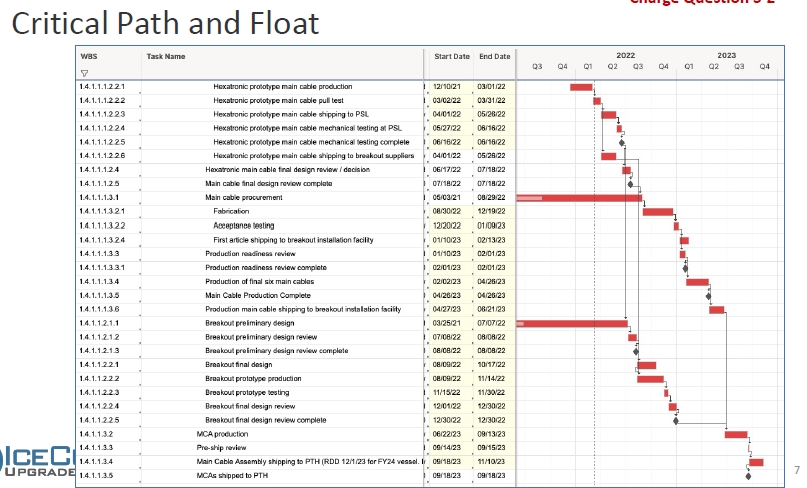This screenshot has width=807, height=488.
Task: Click the IceCube Upgrade logo
Action: point(37,462)
